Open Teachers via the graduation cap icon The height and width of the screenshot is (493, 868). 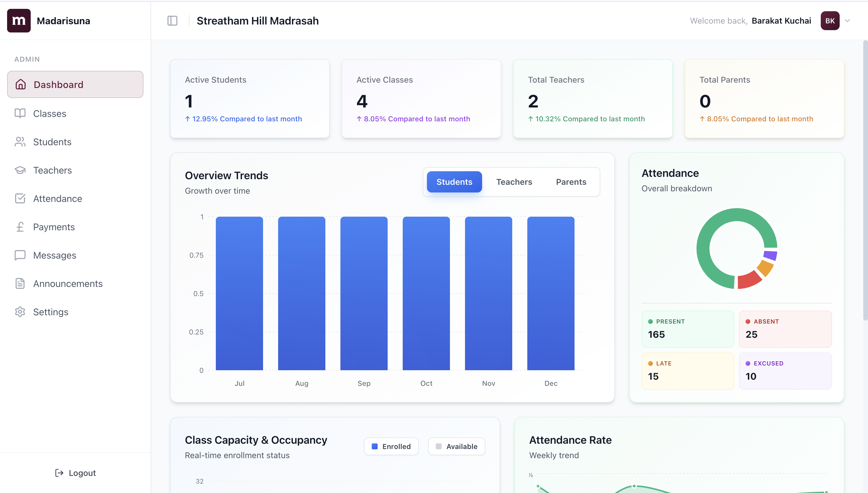click(20, 170)
